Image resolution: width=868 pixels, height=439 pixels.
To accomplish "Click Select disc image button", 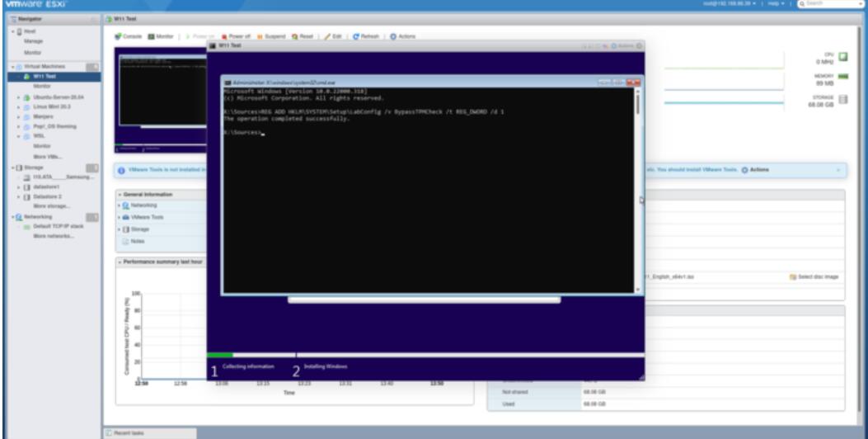I will [x=814, y=276].
